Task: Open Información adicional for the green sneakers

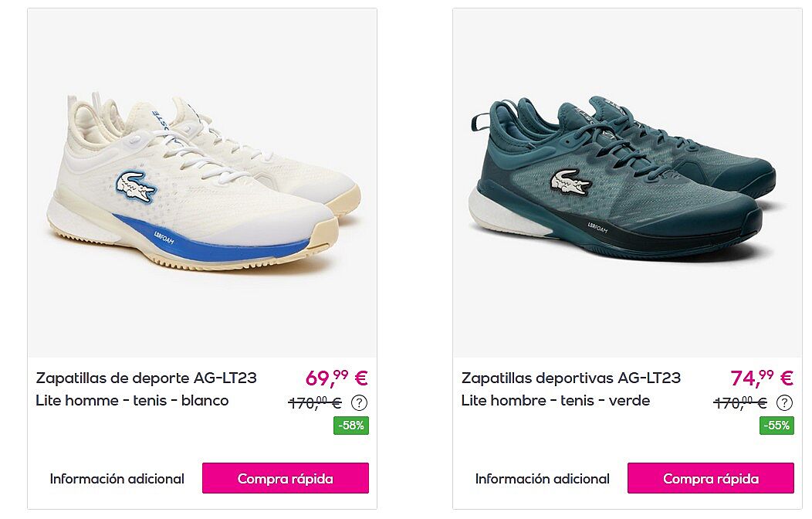Action: tap(542, 479)
